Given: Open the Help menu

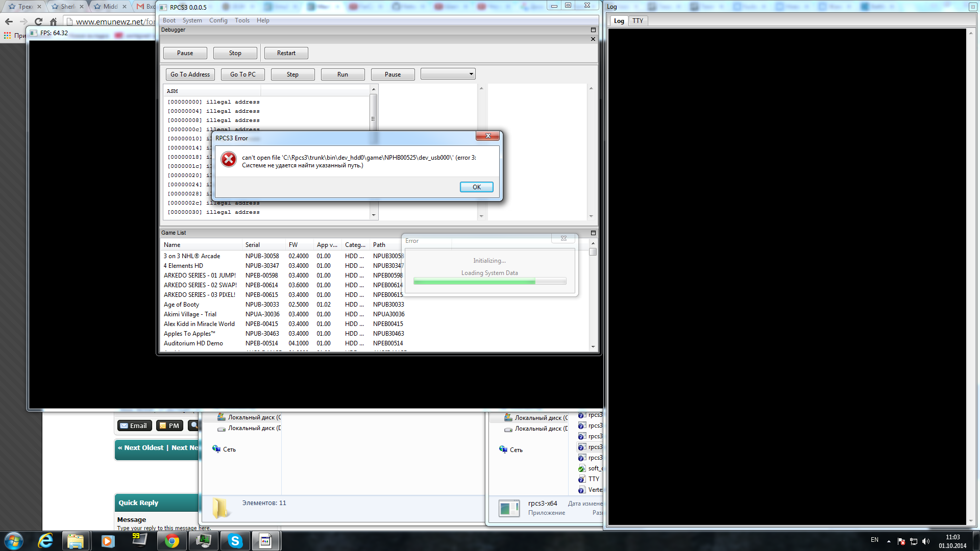Looking at the screenshot, I should (x=263, y=20).
